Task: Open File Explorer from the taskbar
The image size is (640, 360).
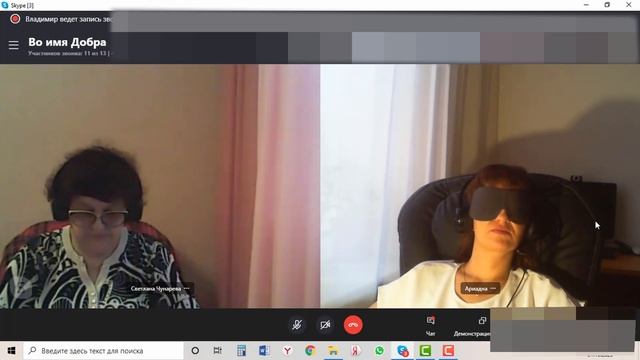Action: click(x=333, y=351)
